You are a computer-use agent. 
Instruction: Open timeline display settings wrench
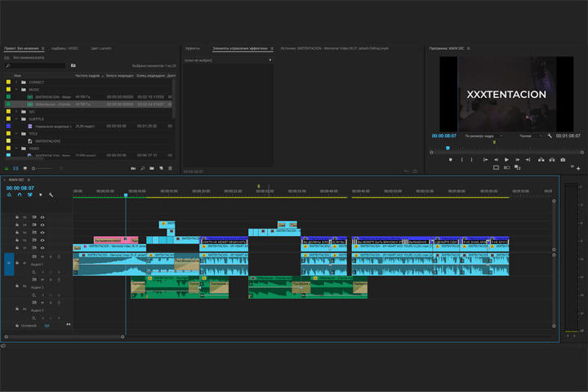[51, 195]
